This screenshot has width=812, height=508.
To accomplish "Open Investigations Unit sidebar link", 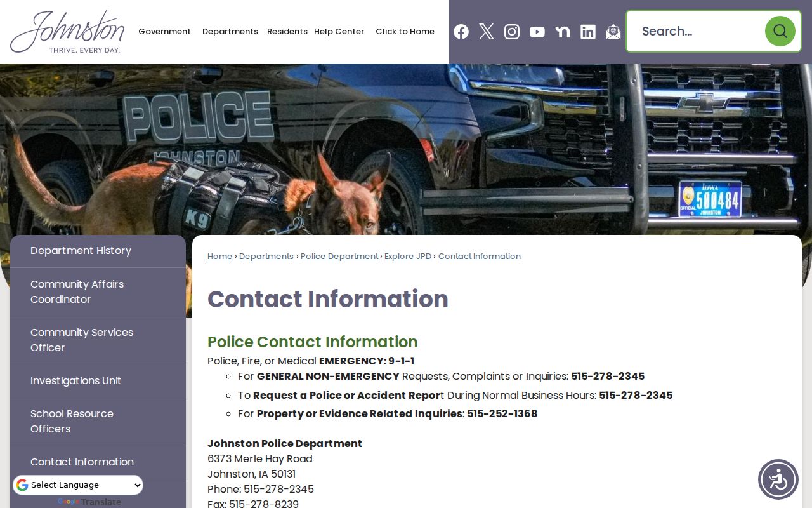I will click(x=98, y=381).
